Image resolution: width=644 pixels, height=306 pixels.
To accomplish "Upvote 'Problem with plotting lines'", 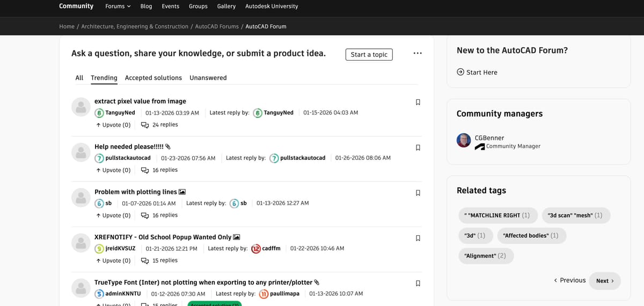I will pos(113,215).
